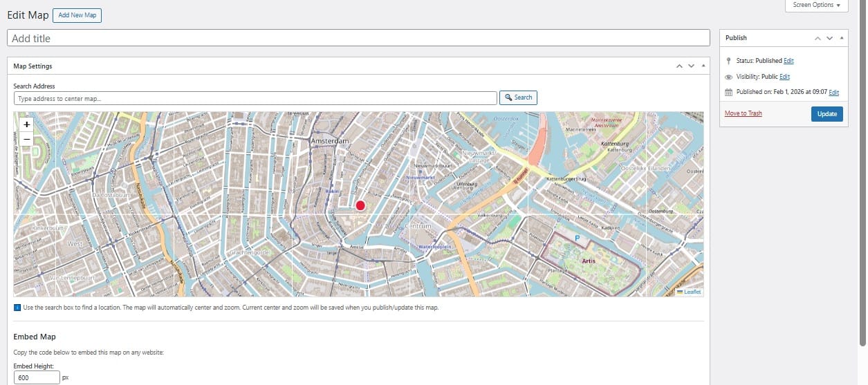Move Publish panel up
The image size is (868, 385).
(x=818, y=38)
